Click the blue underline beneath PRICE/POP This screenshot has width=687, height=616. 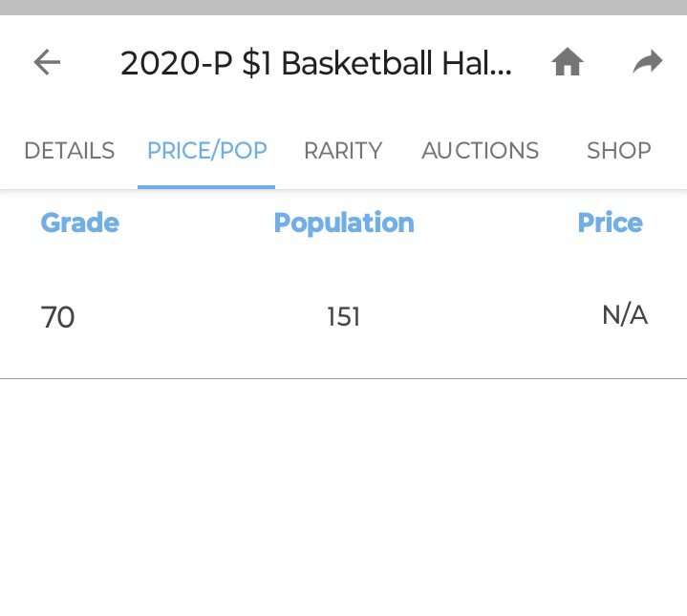coord(206,185)
